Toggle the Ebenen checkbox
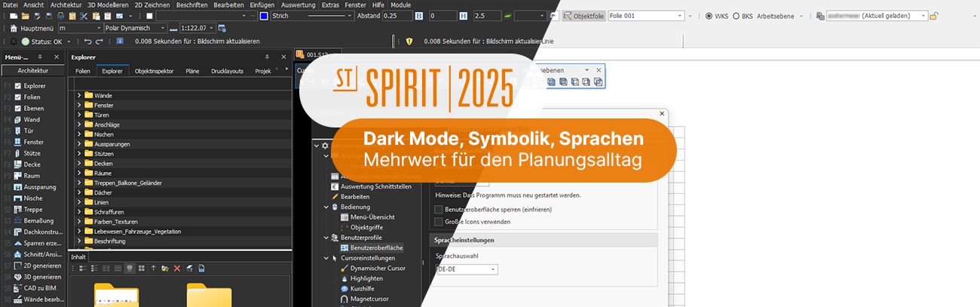Screen dimensions: 980x307 [18, 108]
